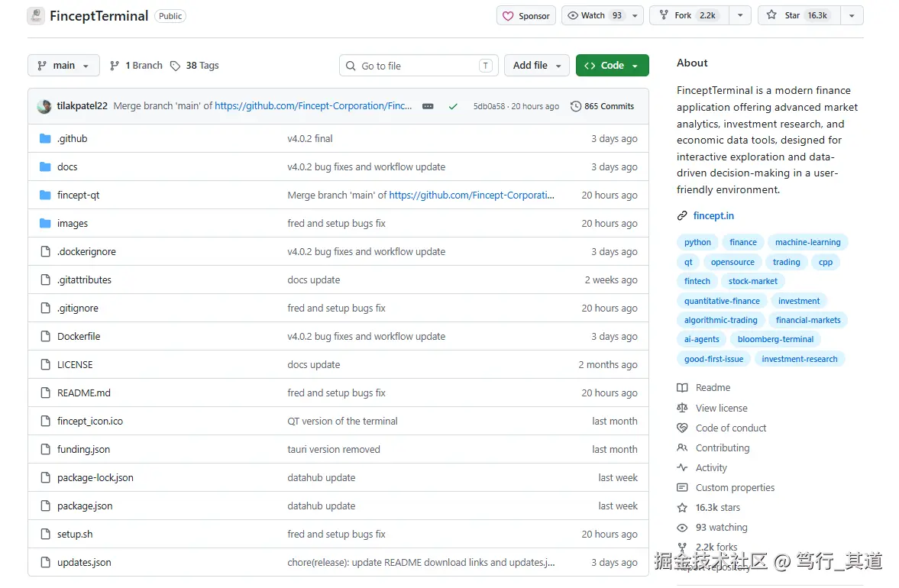The width and height of the screenshot is (899, 588).
Task: Select the qt topic tag
Action: [688, 262]
